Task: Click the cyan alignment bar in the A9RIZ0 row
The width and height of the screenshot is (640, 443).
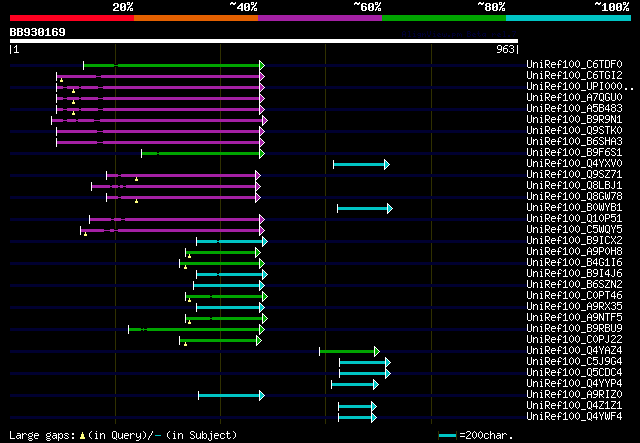Action: pos(231,396)
